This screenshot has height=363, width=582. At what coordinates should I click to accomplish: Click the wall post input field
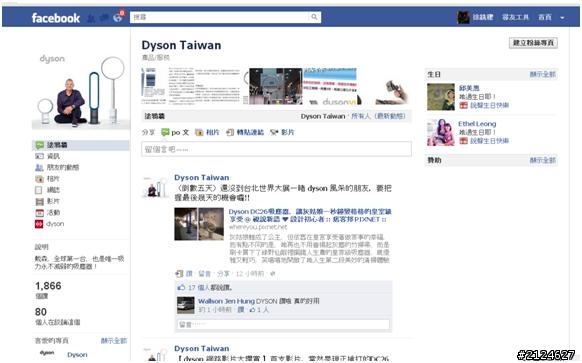[x=277, y=149]
